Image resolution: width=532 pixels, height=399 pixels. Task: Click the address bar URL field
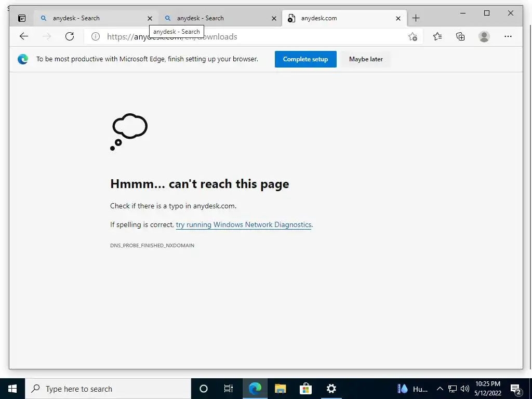pos(253,37)
